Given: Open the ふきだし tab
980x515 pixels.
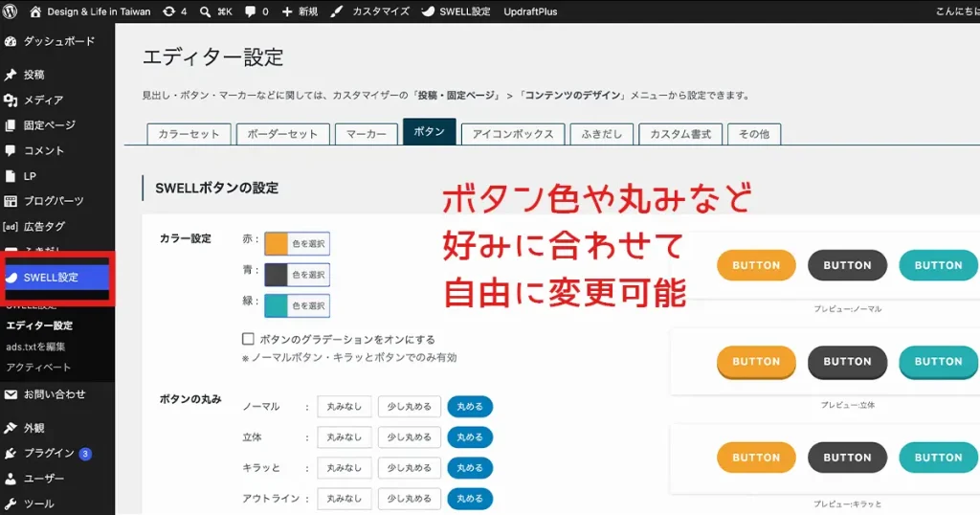Looking at the screenshot, I should pyautogui.click(x=602, y=134).
